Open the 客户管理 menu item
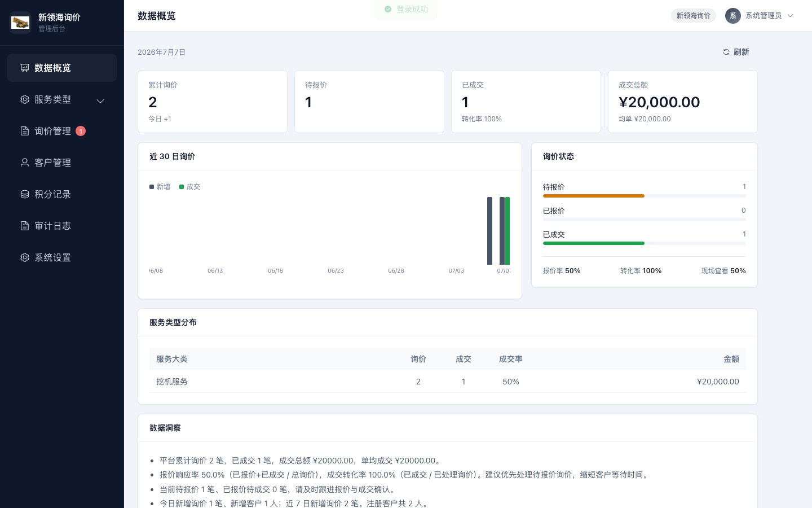The width and height of the screenshot is (812, 508). pyautogui.click(x=61, y=163)
